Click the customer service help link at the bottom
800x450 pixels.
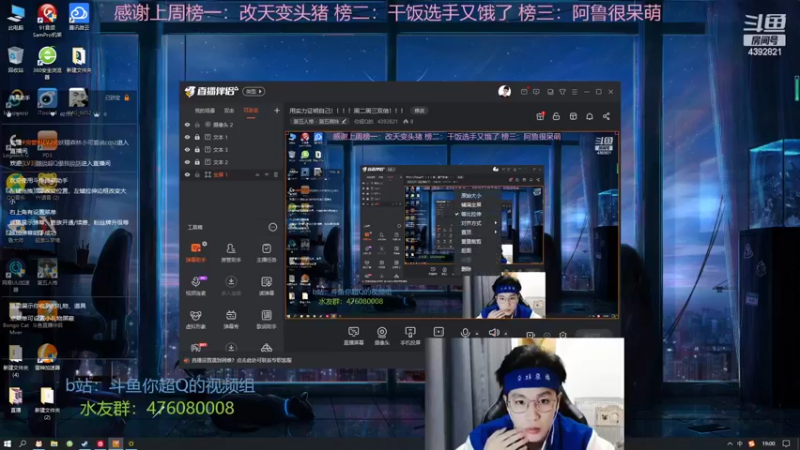pyautogui.click(x=241, y=360)
